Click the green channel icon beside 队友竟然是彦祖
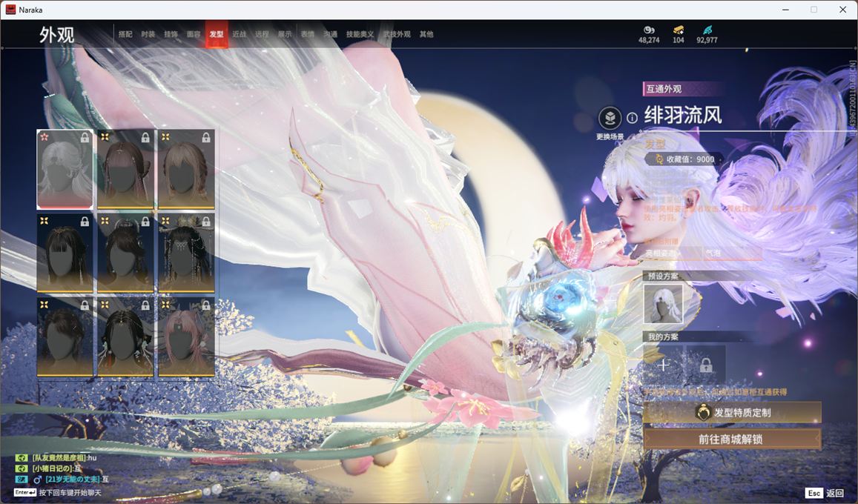Image resolution: width=858 pixels, height=504 pixels. click(21, 458)
